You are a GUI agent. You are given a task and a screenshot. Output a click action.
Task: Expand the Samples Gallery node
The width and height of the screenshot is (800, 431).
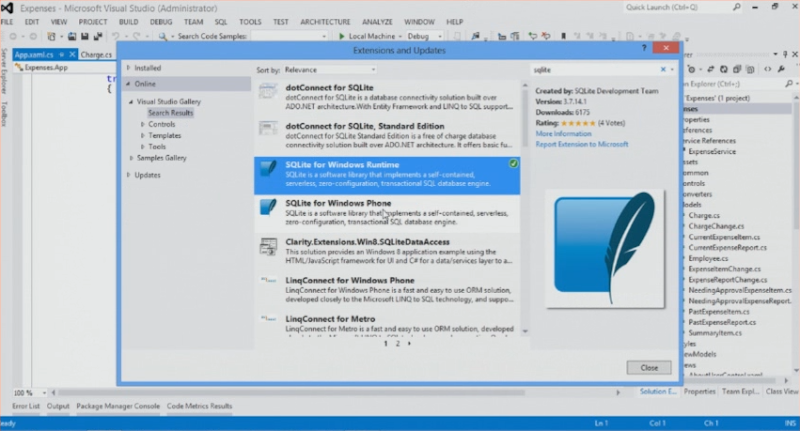pos(131,158)
